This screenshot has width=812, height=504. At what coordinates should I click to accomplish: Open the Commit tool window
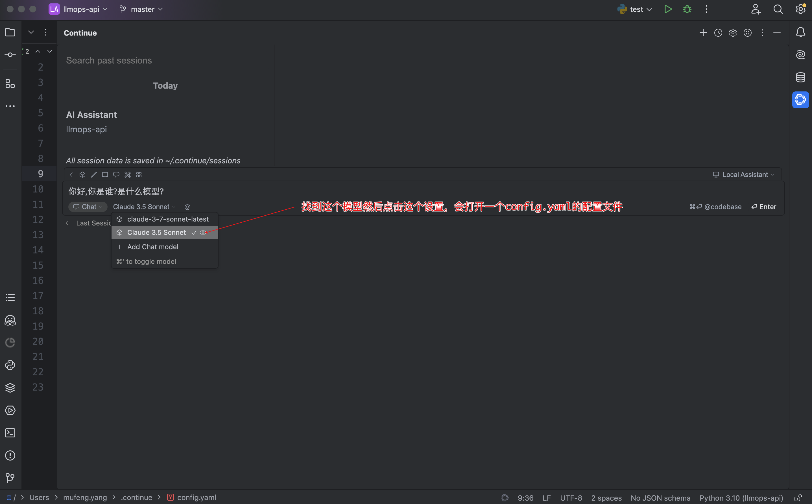pyautogui.click(x=10, y=54)
